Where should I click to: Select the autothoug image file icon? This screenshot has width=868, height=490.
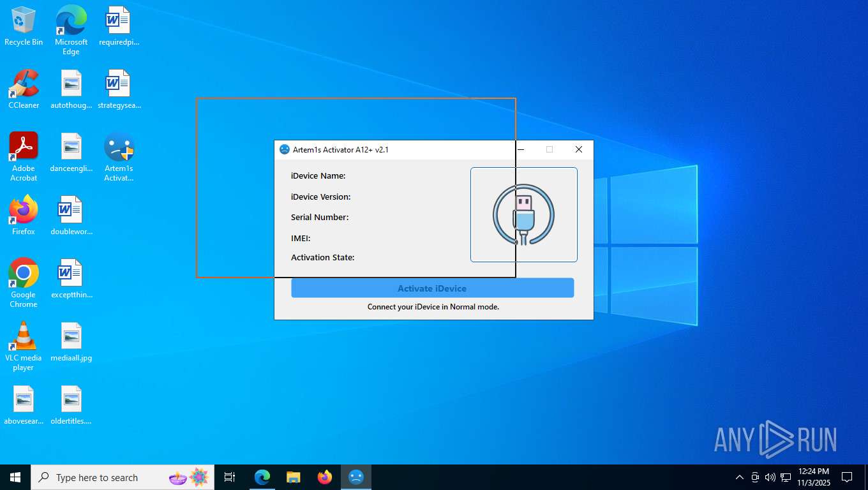(71, 89)
